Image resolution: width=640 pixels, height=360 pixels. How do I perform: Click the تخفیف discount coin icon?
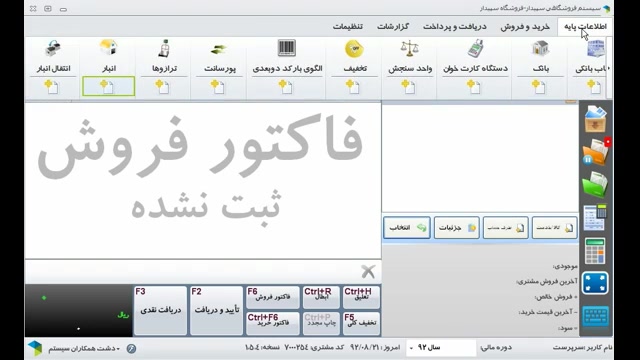[354, 49]
